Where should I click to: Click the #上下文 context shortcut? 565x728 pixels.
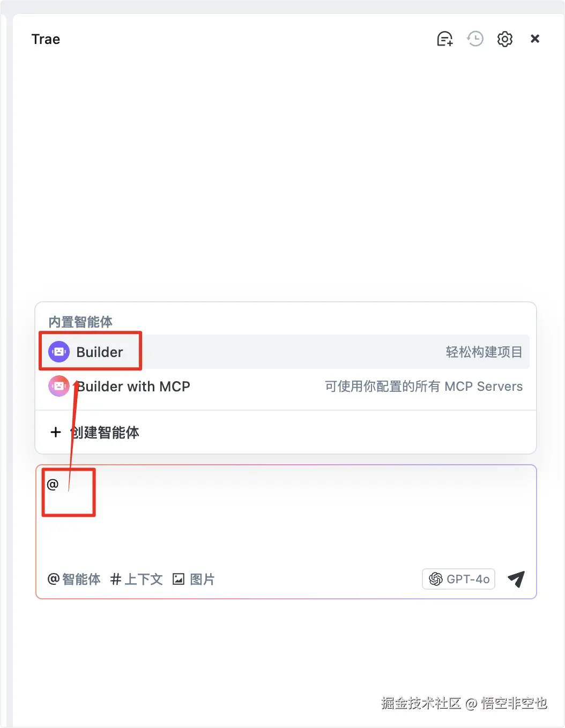click(136, 579)
